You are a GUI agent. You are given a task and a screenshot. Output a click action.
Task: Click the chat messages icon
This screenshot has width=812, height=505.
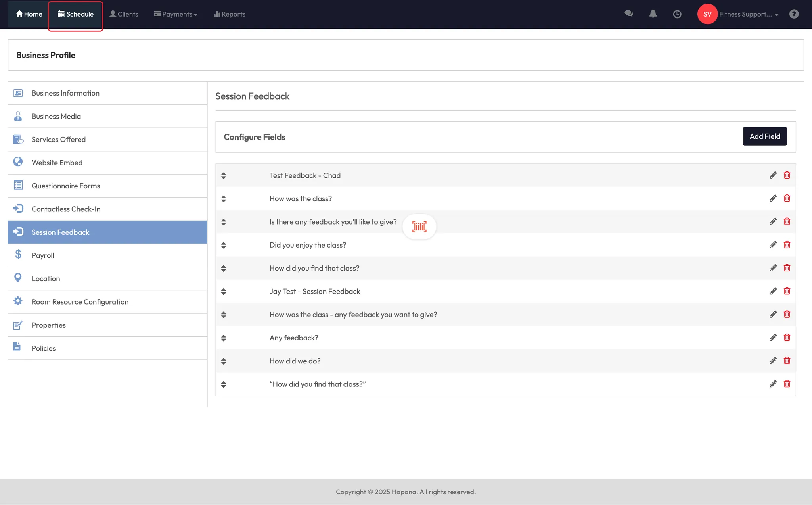pos(628,14)
